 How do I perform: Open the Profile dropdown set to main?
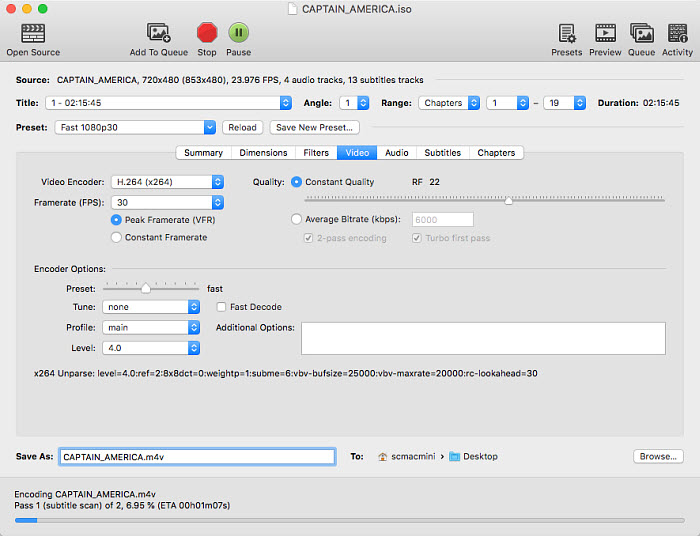(x=151, y=328)
